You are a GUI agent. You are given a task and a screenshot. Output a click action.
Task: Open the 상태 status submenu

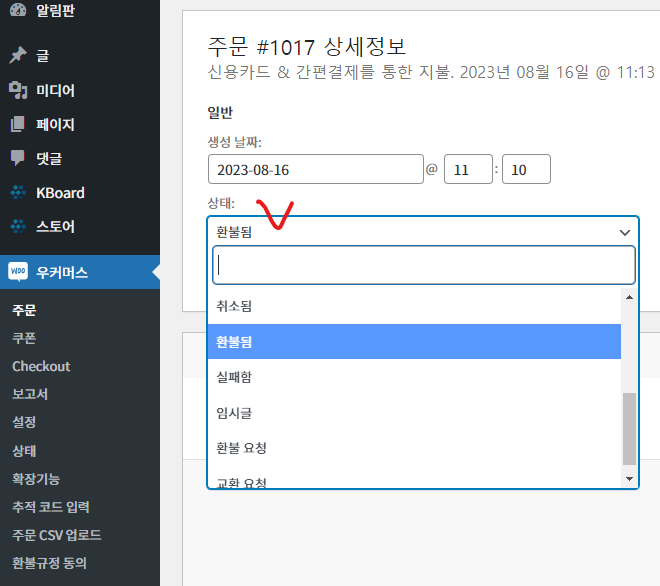(24, 450)
